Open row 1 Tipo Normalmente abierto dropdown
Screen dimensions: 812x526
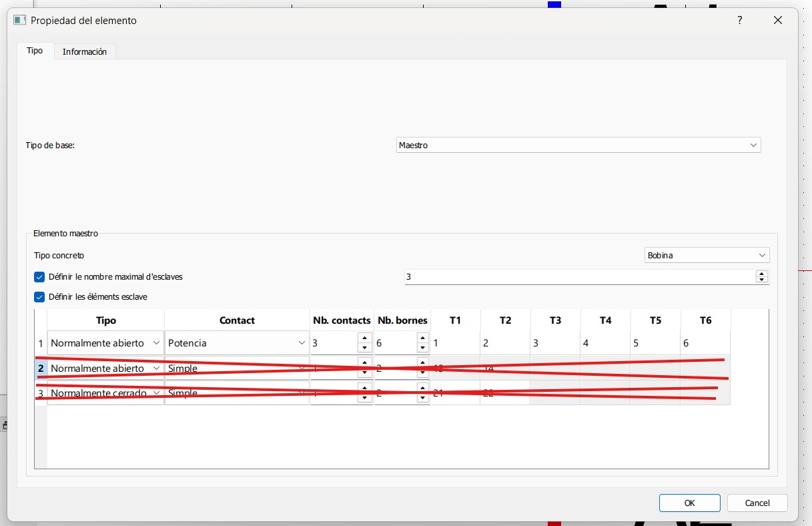[x=105, y=343]
